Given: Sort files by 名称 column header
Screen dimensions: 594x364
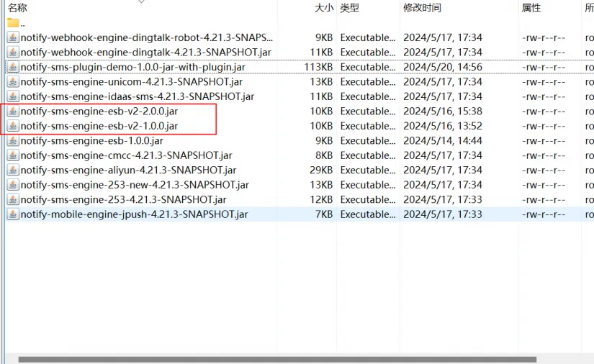Looking at the screenshot, I should pos(17,8).
